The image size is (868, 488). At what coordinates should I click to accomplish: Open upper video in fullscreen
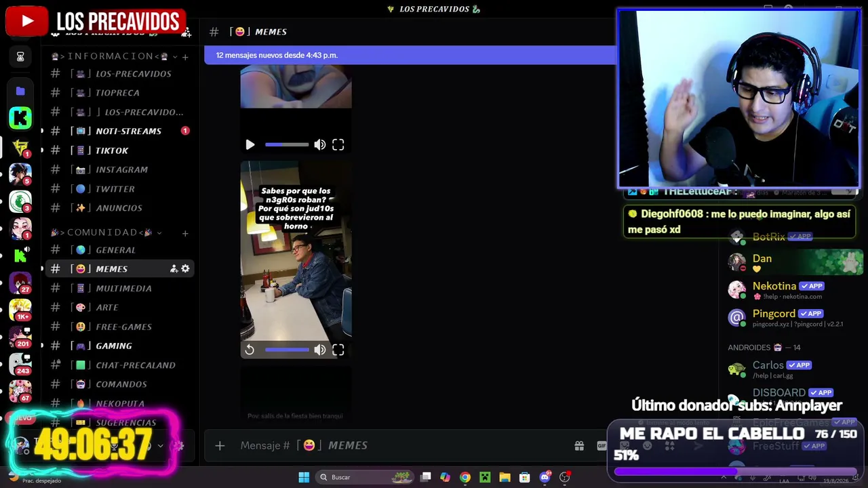(x=338, y=144)
